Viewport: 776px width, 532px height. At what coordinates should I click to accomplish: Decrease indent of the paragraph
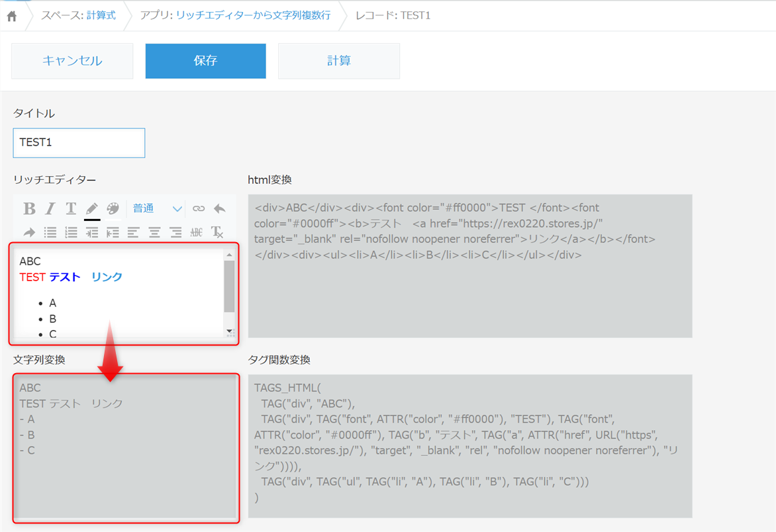[113, 232]
